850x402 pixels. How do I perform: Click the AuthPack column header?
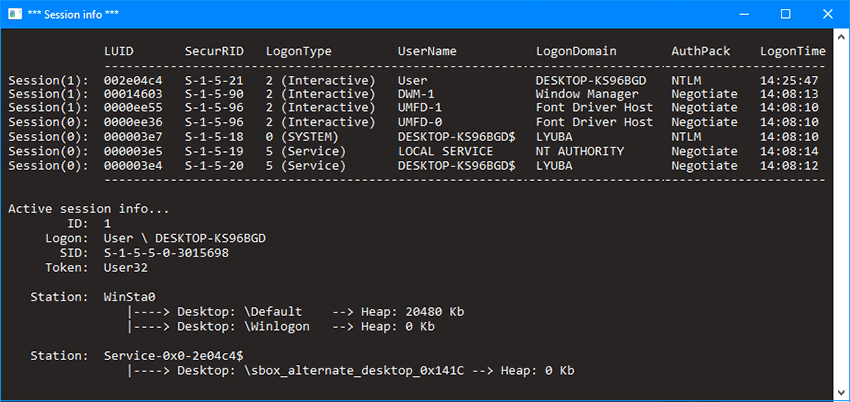pos(701,51)
